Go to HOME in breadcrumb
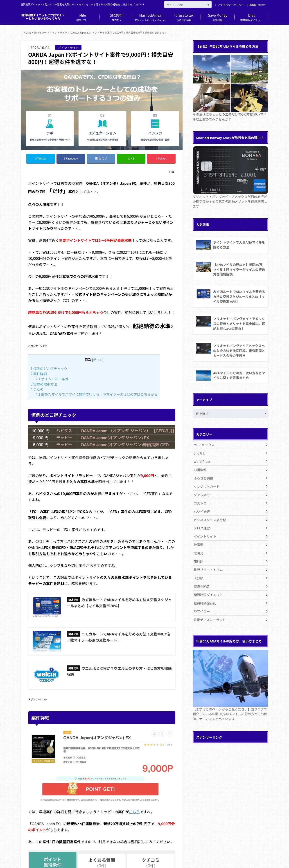289x868 pixels. click(x=27, y=33)
